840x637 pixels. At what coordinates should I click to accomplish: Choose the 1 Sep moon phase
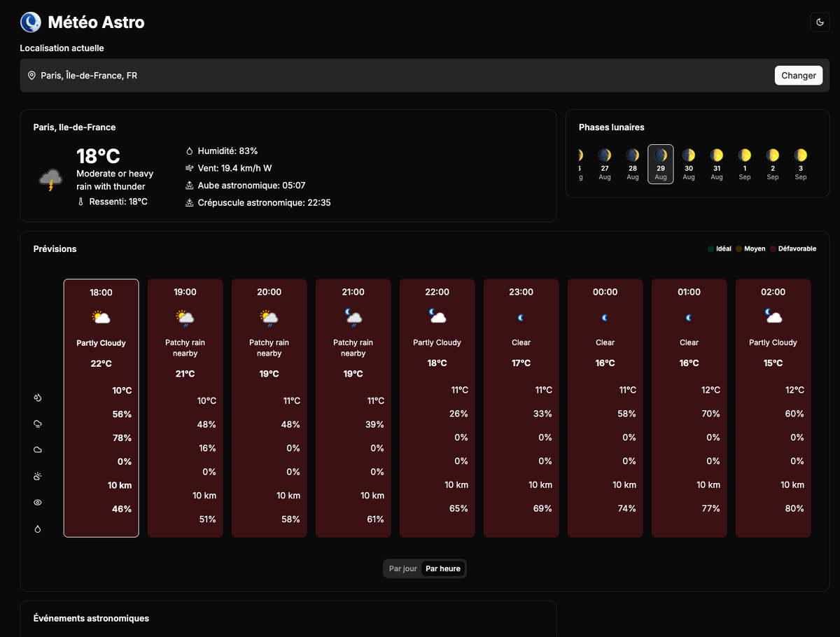(x=745, y=164)
